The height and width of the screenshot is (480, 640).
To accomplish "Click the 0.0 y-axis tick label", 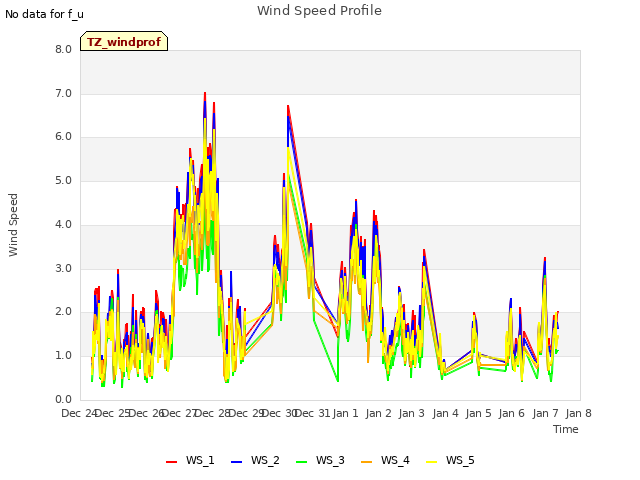I will point(63,399).
